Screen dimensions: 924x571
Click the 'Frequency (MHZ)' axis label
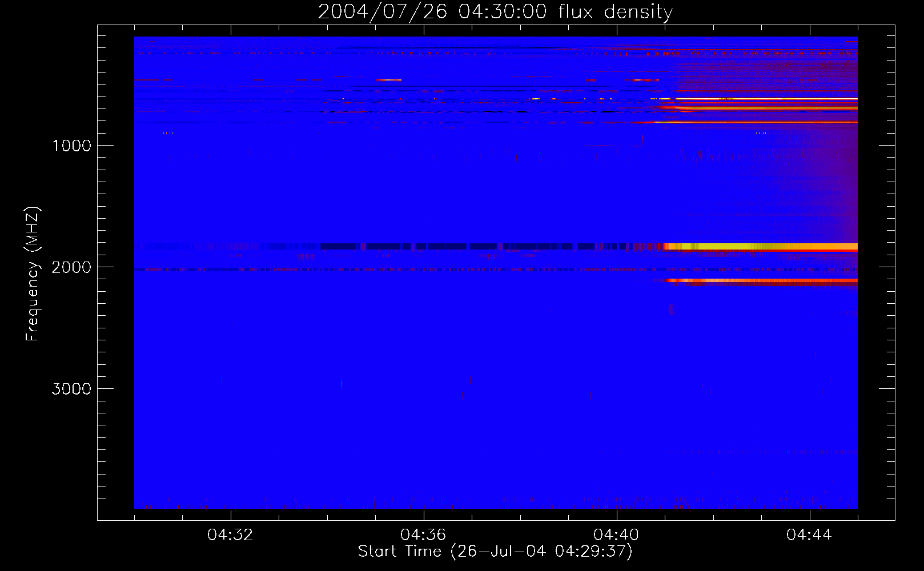click(x=33, y=274)
